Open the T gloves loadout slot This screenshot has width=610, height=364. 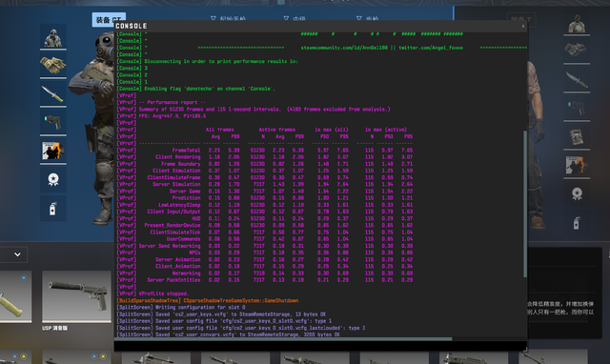coord(577,51)
